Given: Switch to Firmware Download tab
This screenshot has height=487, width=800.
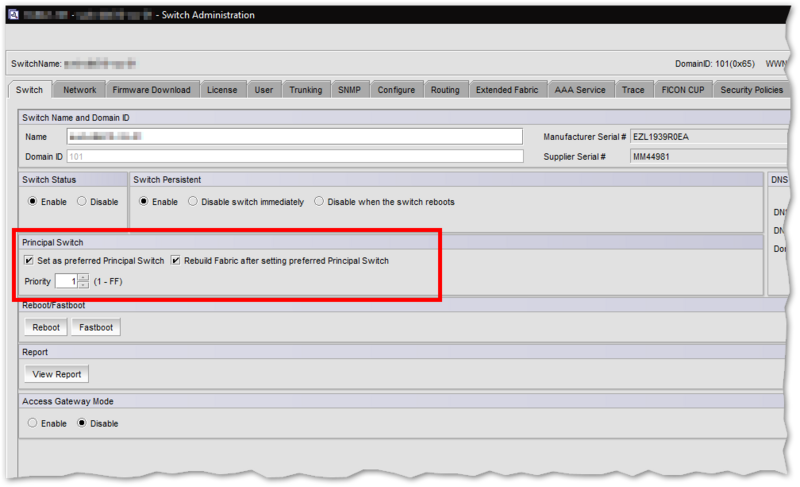Looking at the screenshot, I should (150, 90).
